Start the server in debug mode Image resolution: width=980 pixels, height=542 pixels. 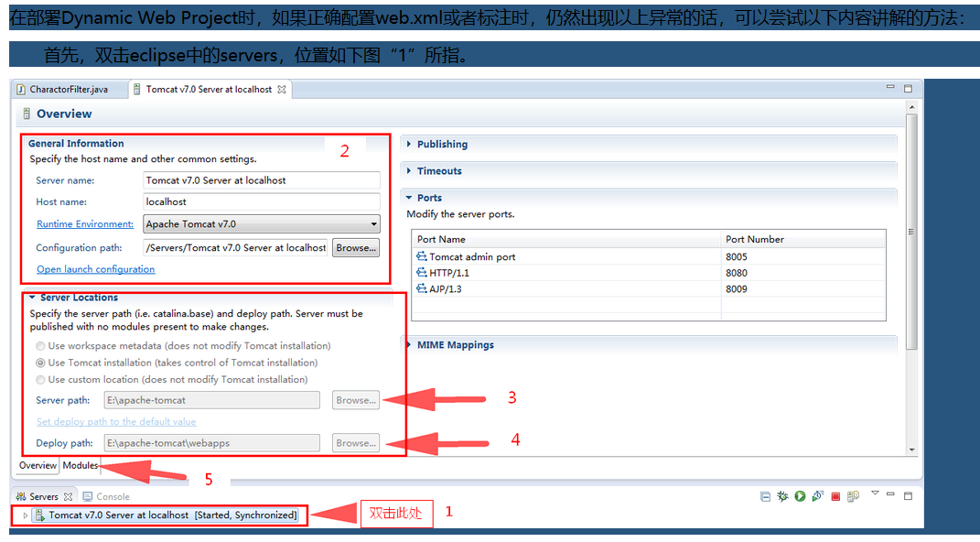782,495
